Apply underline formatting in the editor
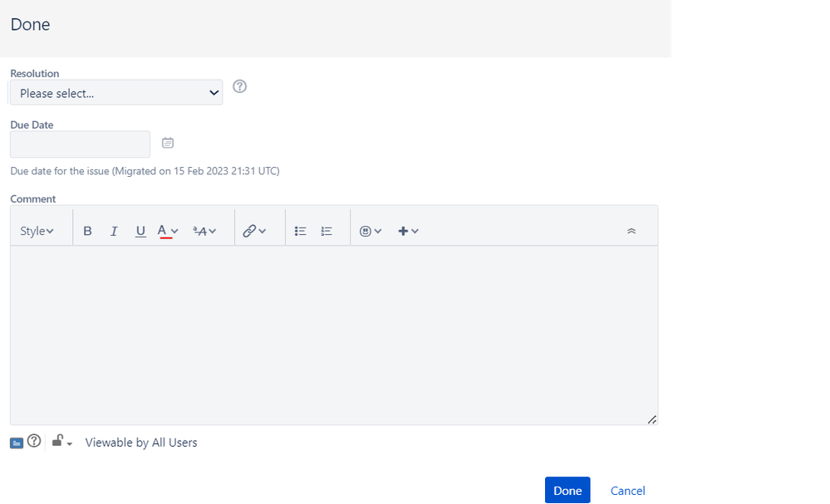Image resolution: width=830 pixels, height=504 pixels. (140, 230)
